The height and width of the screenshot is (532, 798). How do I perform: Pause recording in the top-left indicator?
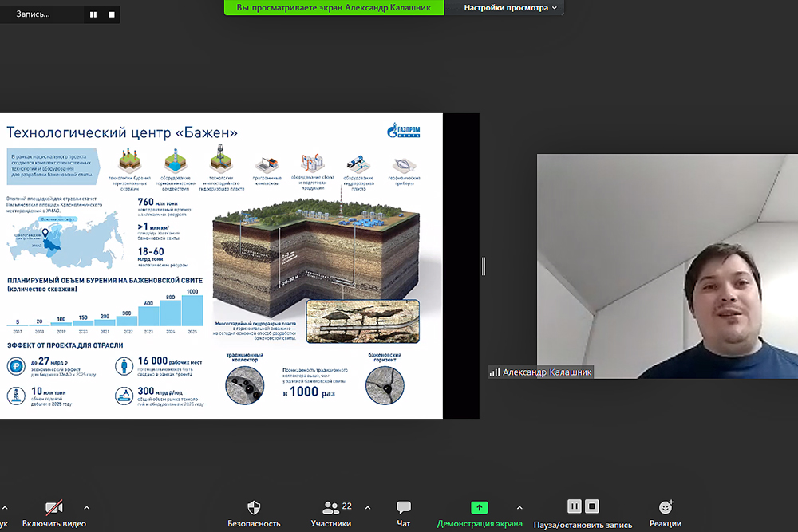tap(93, 14)
